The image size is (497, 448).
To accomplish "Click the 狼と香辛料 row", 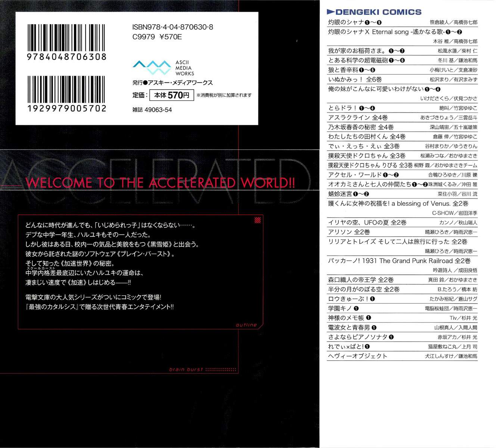I will pyautogui.click(x=402, y=70).
